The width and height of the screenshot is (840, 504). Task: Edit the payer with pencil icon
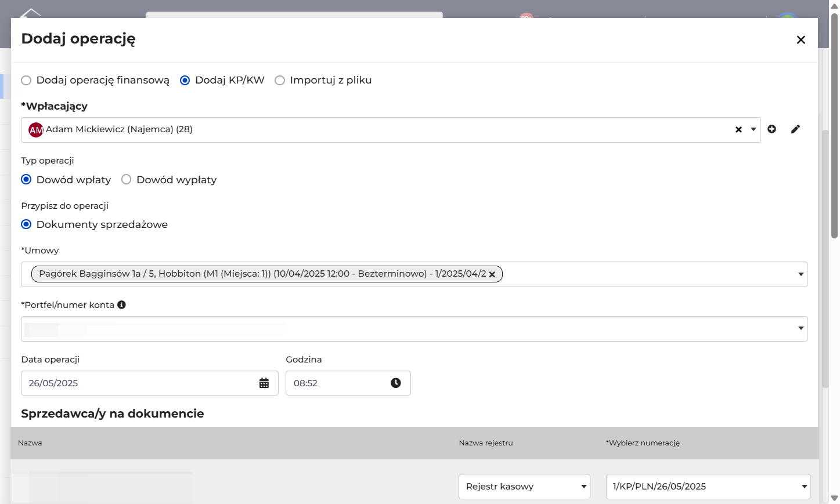(x=795, y=129)
